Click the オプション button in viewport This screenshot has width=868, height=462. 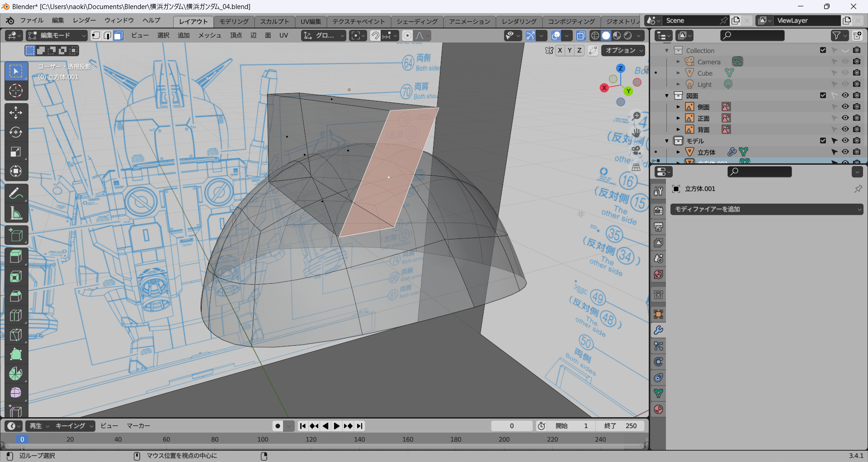point(623,50)
